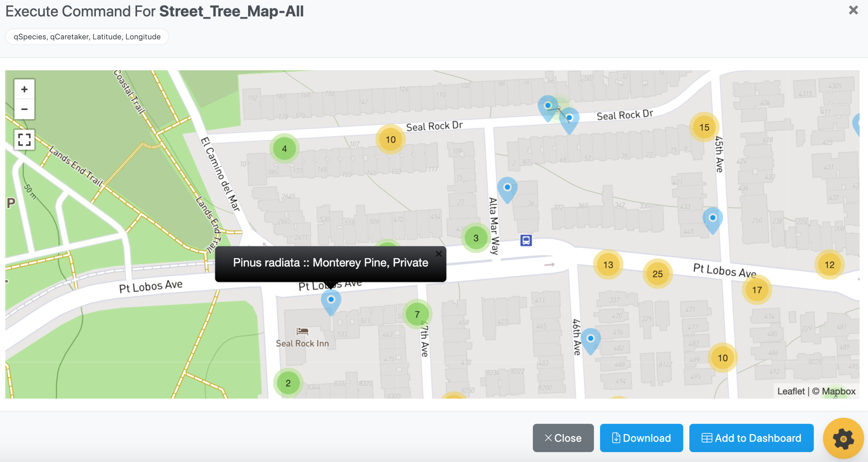Expand the cluster labeled 25
This screenshot has width=868, height=462.
coord(657,274)
